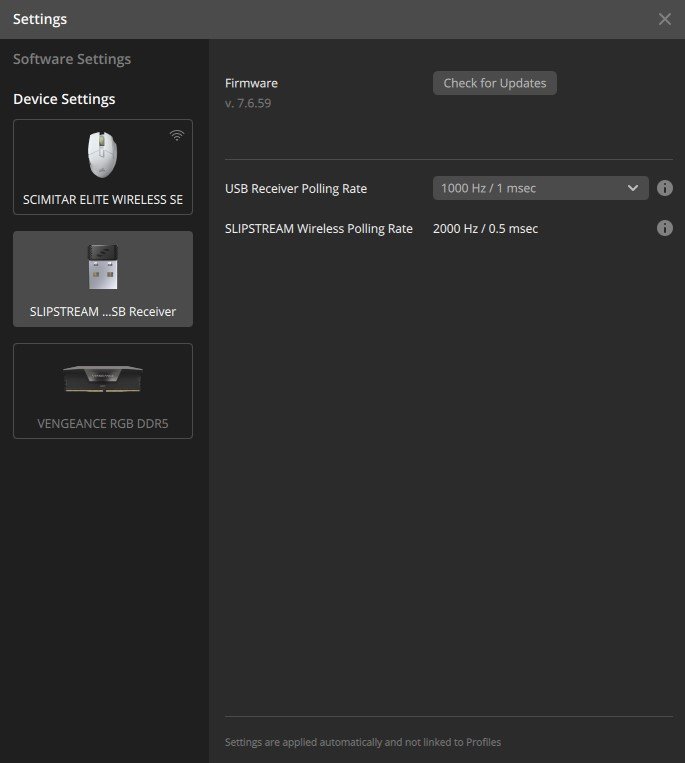Click the footer note about settings applied automatically
The height and width of the screenshot is (763, 685).
(363, 742)
